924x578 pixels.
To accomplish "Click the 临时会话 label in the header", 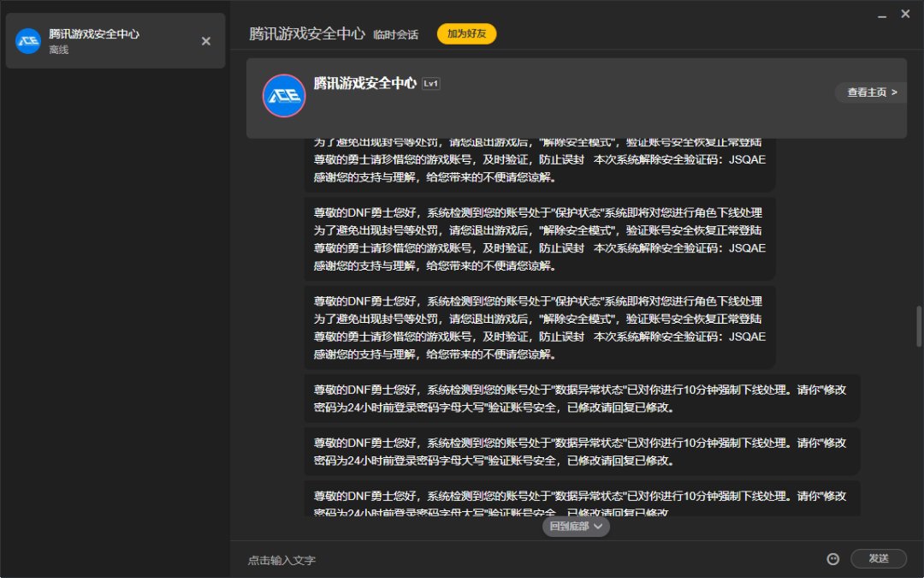I will pos(395,35).
